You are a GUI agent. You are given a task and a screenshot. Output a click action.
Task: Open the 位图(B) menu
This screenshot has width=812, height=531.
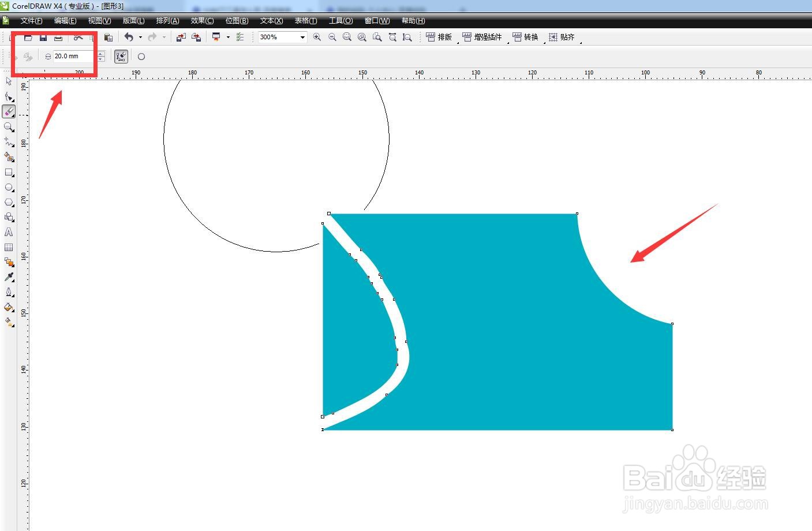pos(237,21)
